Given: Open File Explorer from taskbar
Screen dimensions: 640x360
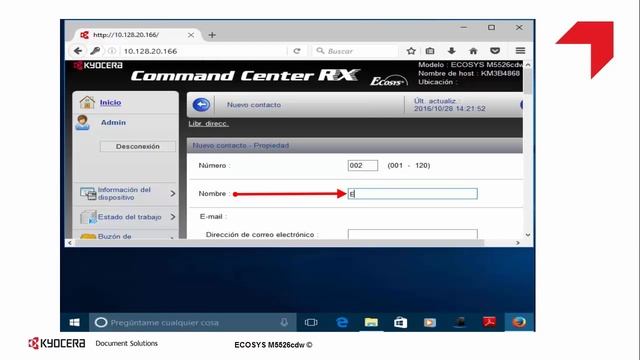Looking at the screenshot, I should pos(371,322).
